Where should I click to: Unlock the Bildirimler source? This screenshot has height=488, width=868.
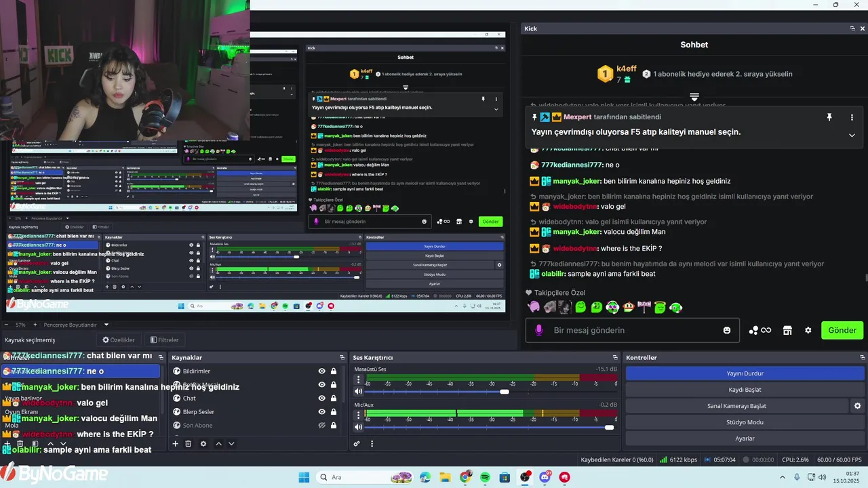coord(334,371)
